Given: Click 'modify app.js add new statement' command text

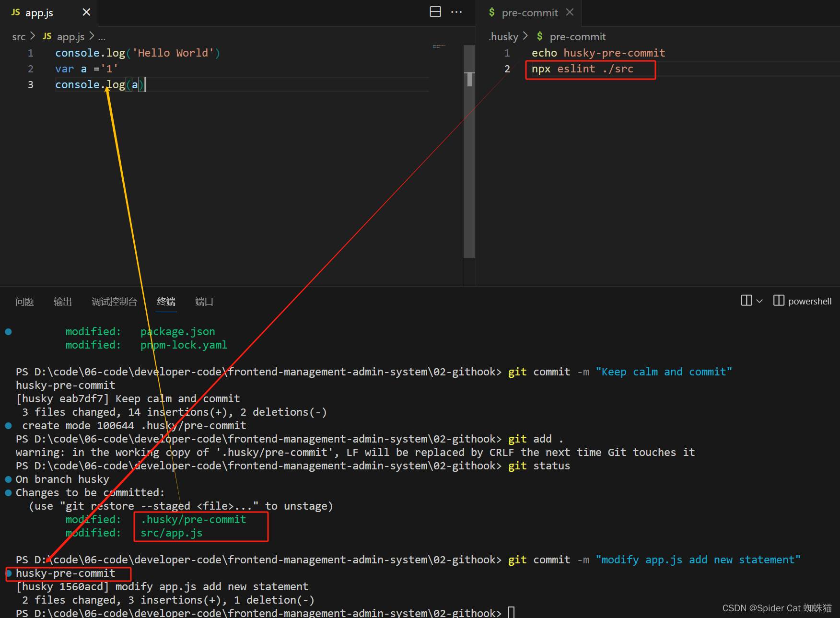Looking at the screenshot, I should pyautogui.click(x=698, y=560).
